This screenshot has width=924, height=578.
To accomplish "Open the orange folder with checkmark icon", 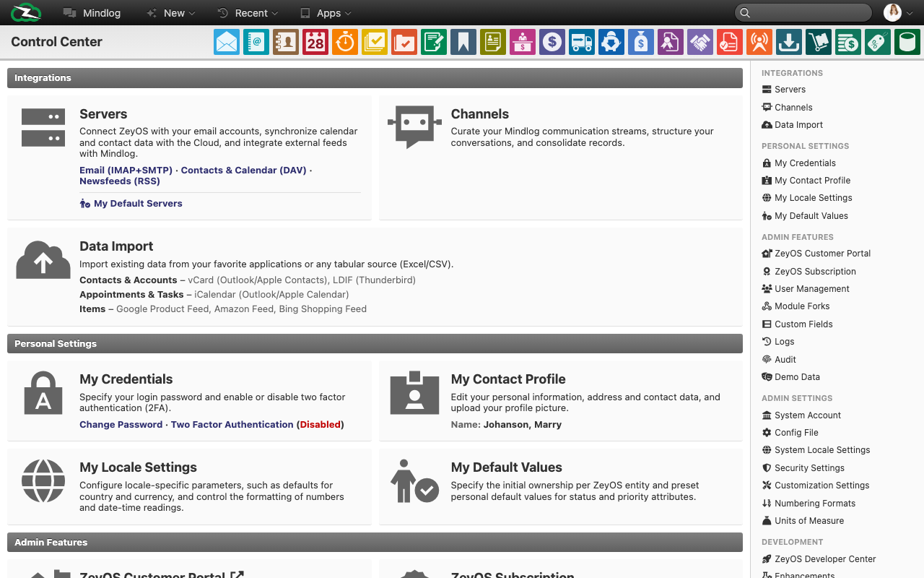I will click(x=404, y=42).
